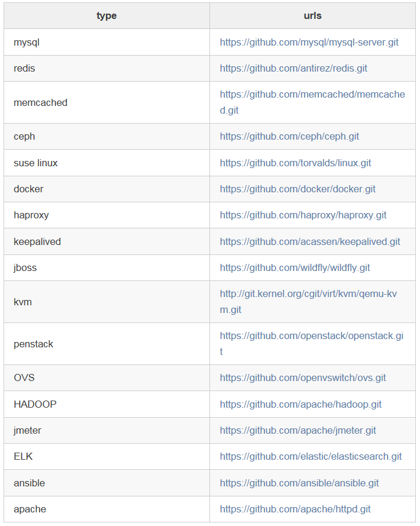This screenshot has height=526, width=420.
Task: Visit the wildfly.git repository link
Action: tap(295, 267)
